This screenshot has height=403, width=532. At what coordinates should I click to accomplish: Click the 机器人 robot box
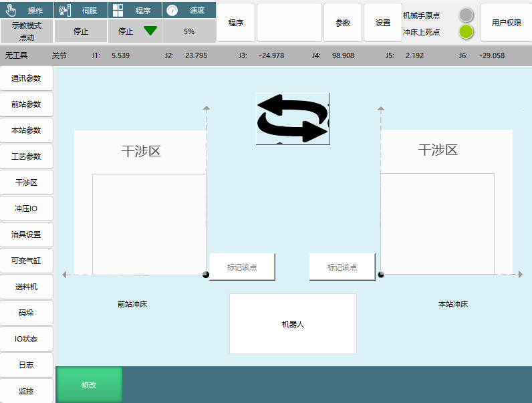(293, 324)
